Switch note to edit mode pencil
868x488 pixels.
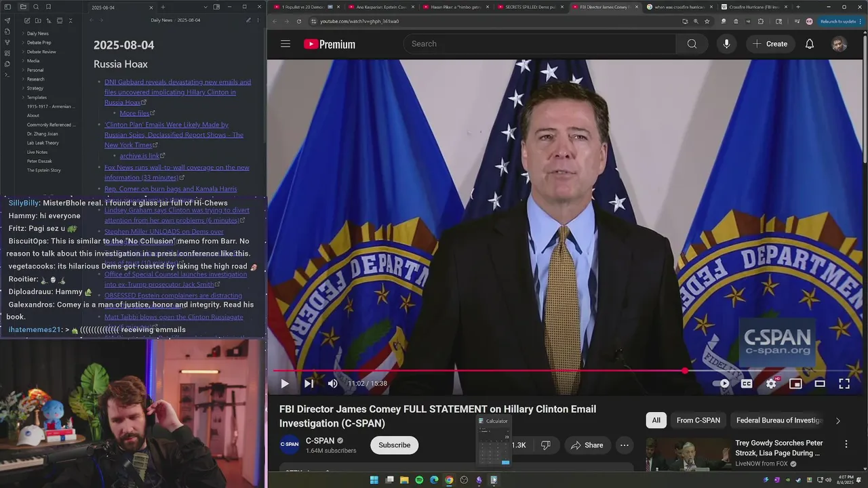(248, 20)
